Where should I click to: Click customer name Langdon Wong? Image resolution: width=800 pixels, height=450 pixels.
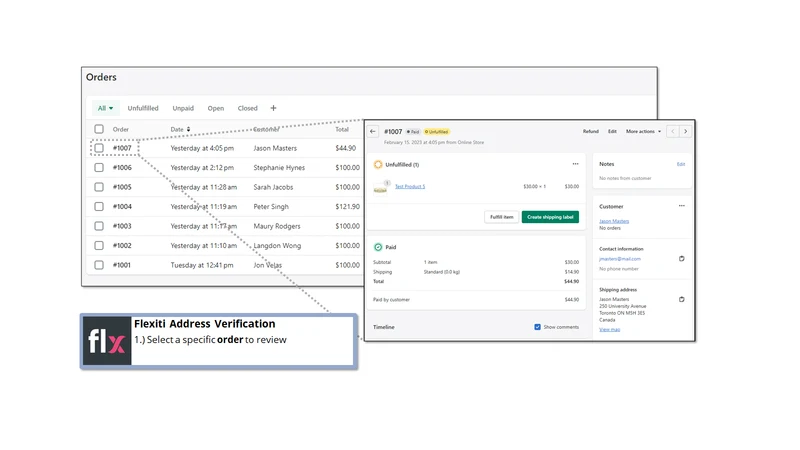click(277, 245)
